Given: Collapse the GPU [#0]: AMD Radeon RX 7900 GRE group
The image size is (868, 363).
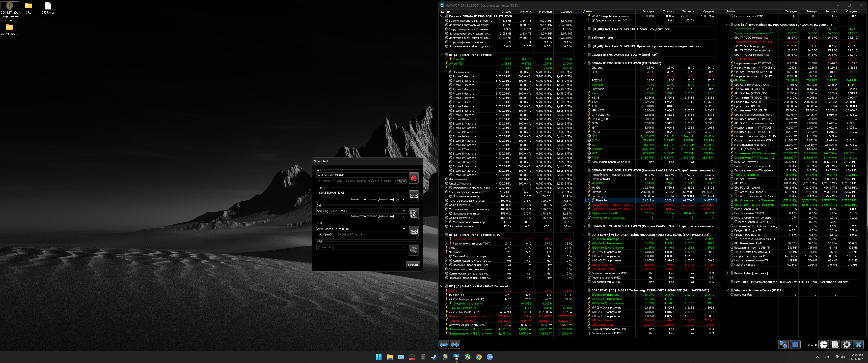Looking at the screenshot, I should tap(727, 25).
